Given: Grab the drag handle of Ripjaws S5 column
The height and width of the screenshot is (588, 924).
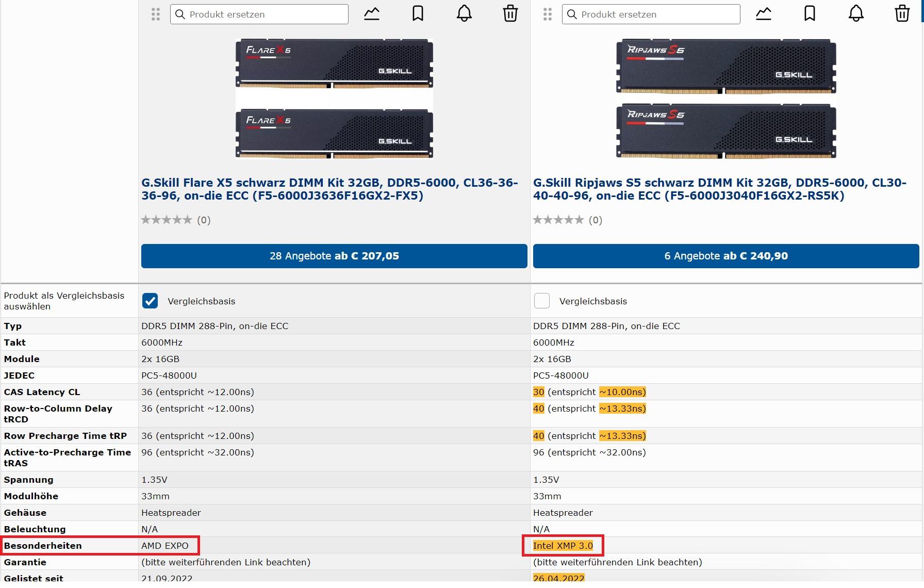Looking at the screenshot, I should [548, 14].
